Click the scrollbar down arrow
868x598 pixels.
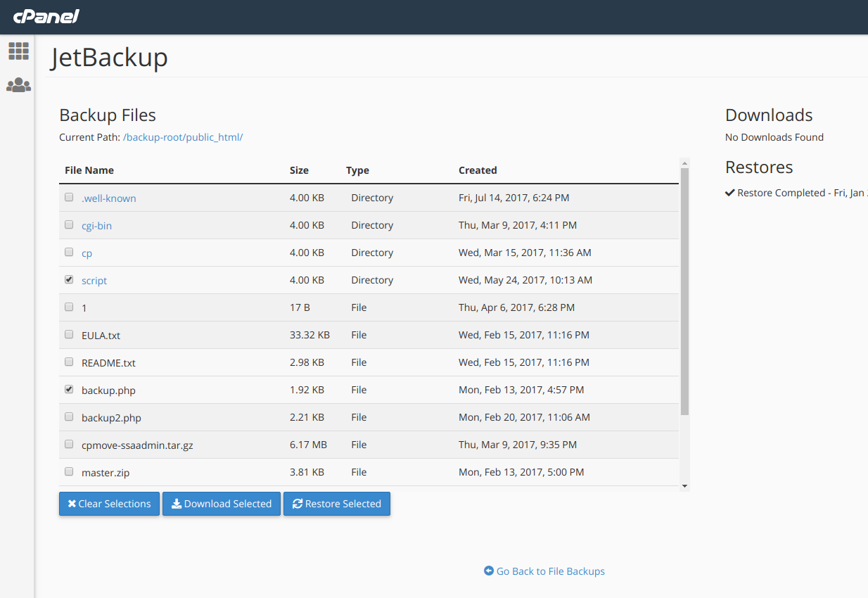click(684, 485)
